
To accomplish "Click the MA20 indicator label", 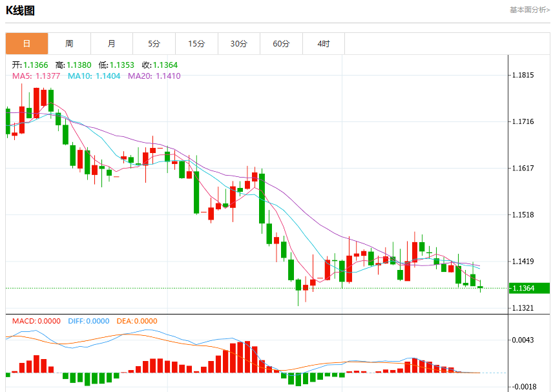I will click(154, 76).
